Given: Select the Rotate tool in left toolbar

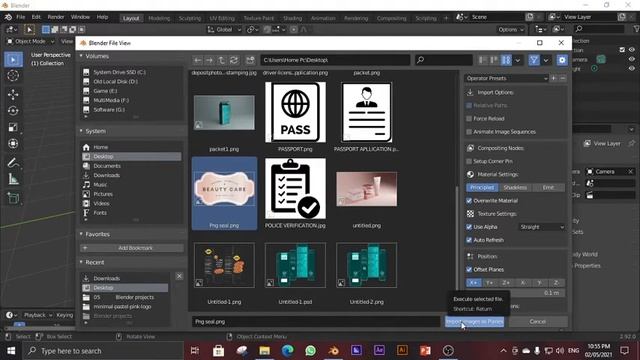Looking at the screenshot, I should [13, 111].
